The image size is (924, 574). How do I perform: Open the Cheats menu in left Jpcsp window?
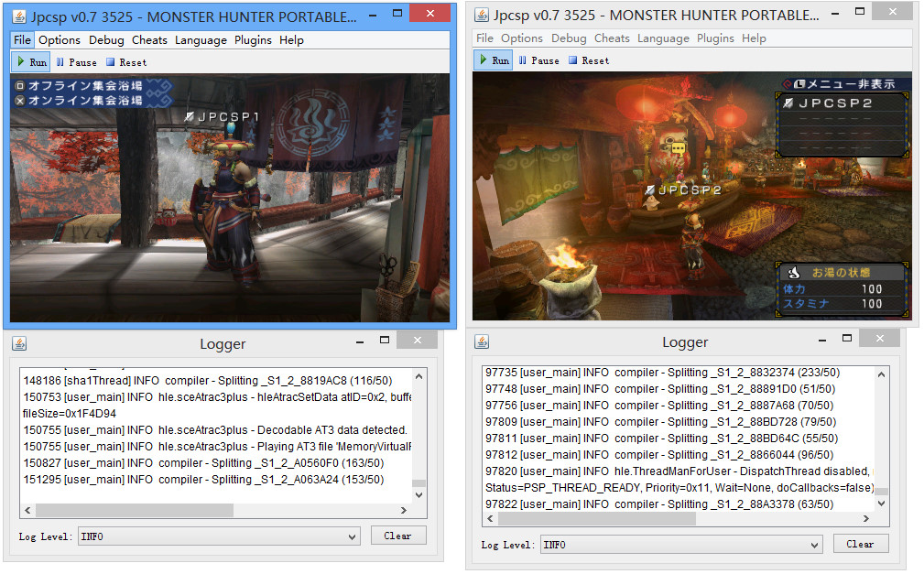[x=149, y=40]
